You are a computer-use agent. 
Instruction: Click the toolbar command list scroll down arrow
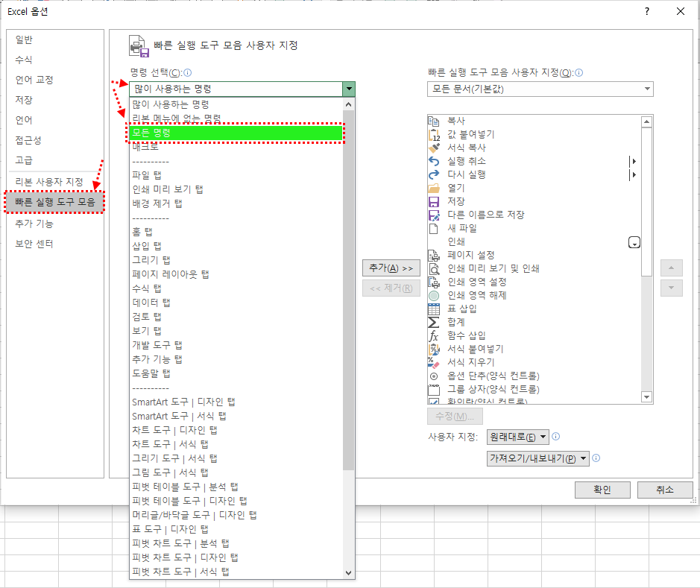point(646,396)
